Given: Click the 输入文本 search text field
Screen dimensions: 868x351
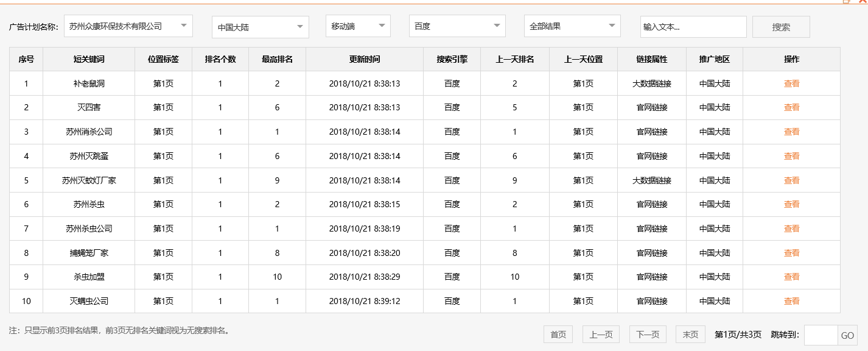Looking at the screenshot, I should [x=693, y=26].
